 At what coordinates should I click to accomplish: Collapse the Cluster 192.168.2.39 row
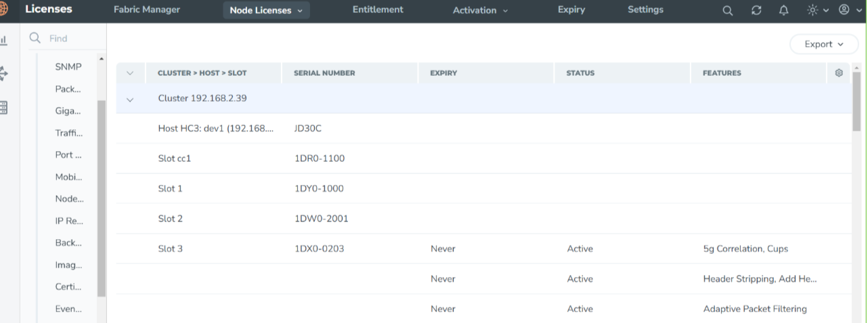coord(130,99)
